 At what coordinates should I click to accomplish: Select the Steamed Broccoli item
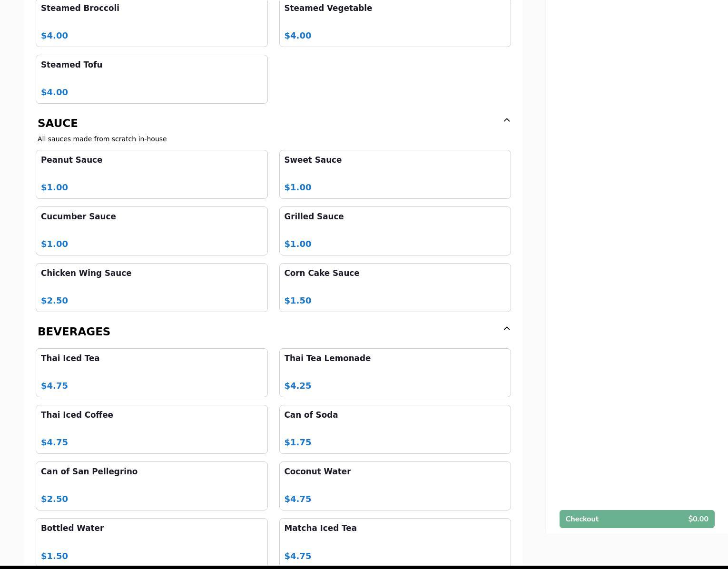151,23
